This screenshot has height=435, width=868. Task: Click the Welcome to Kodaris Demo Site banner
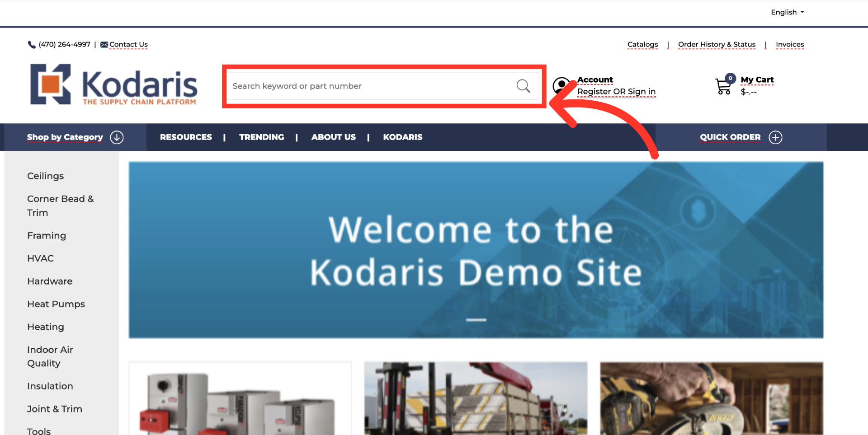point(476,250)
